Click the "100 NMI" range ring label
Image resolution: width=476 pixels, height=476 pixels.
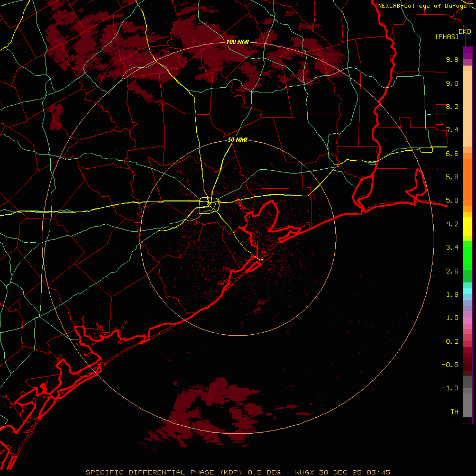tap(237, 42)
